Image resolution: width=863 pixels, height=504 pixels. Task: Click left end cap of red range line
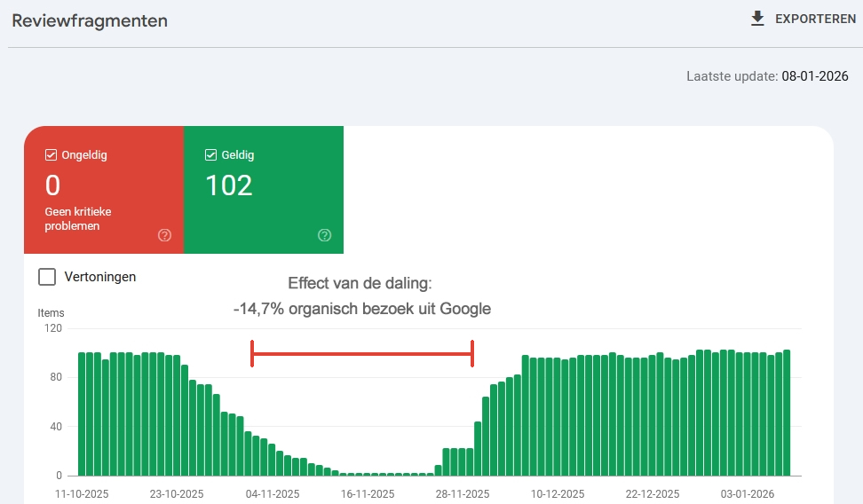point(252,354)
